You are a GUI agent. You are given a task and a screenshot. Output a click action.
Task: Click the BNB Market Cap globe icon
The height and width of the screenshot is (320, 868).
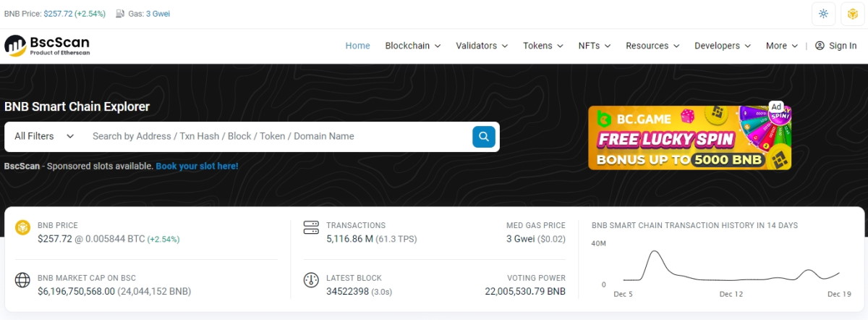click(x=22, y=281)
